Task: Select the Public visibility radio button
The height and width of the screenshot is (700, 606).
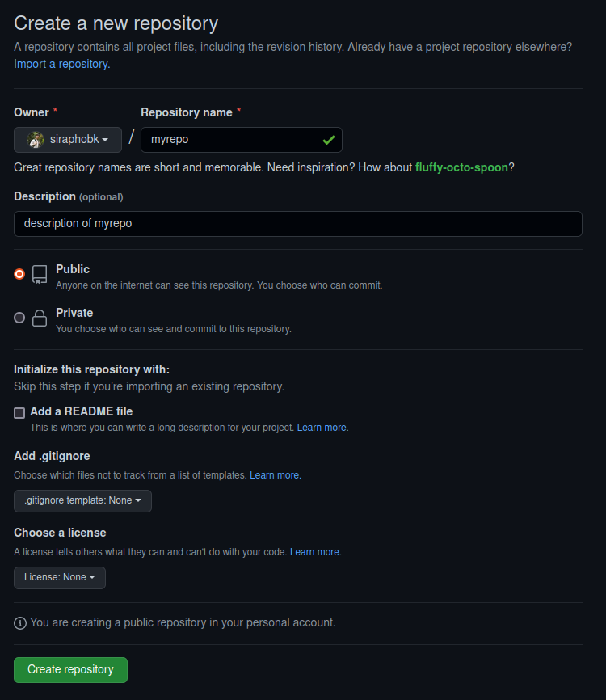Action: coord(19,274)
